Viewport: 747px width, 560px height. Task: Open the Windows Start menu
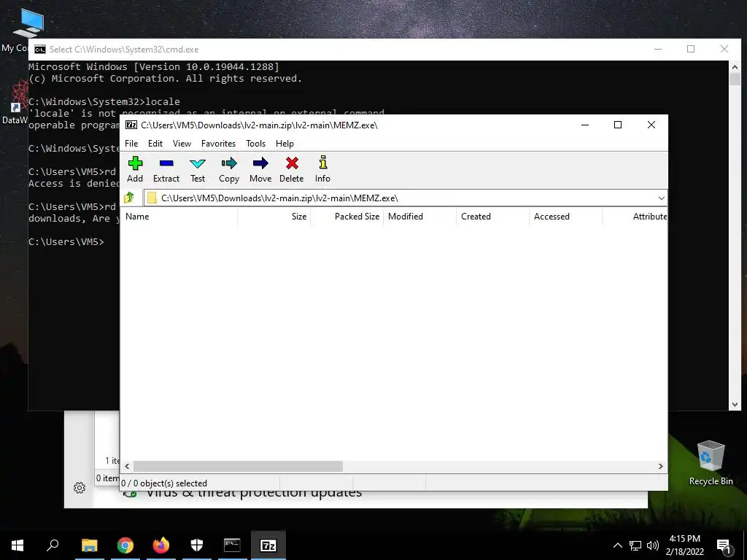coord(18,545)
